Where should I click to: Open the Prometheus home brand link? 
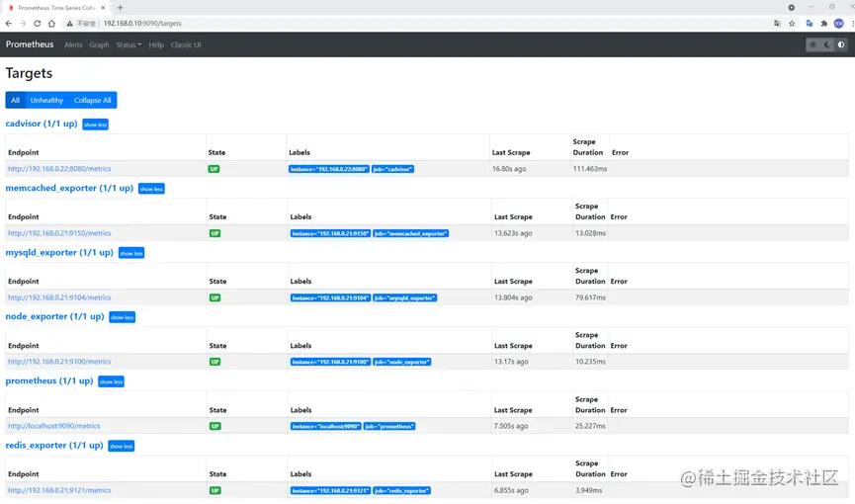[x=30, y=44]
